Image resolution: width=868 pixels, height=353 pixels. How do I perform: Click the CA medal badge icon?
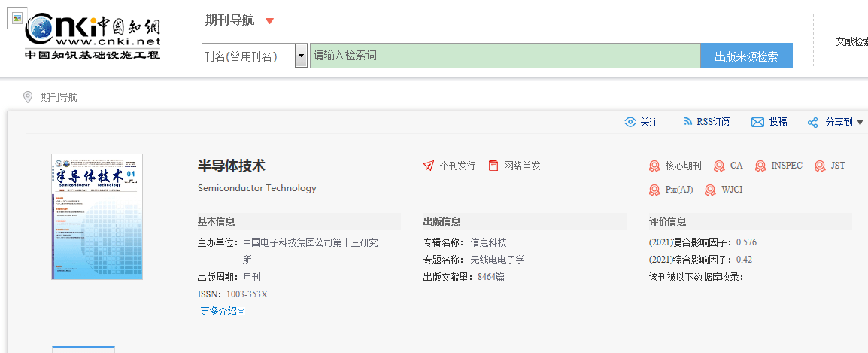pyautogui.click(x=719, y=166)
